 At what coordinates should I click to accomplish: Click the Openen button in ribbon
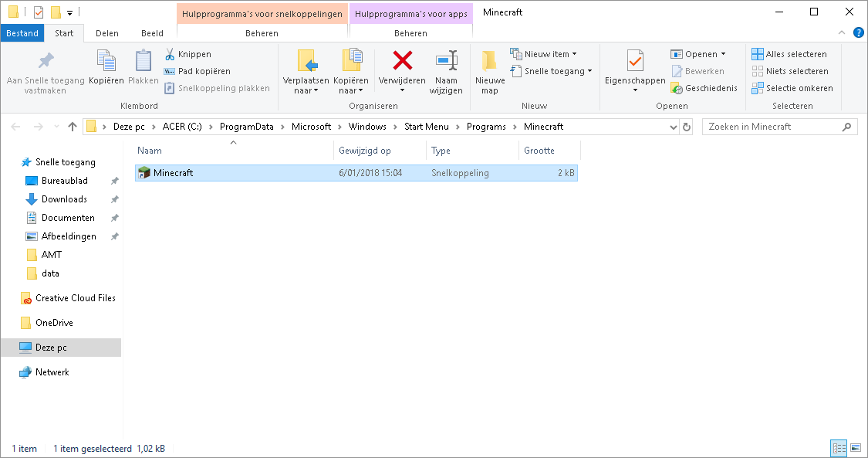coord(697,54)
